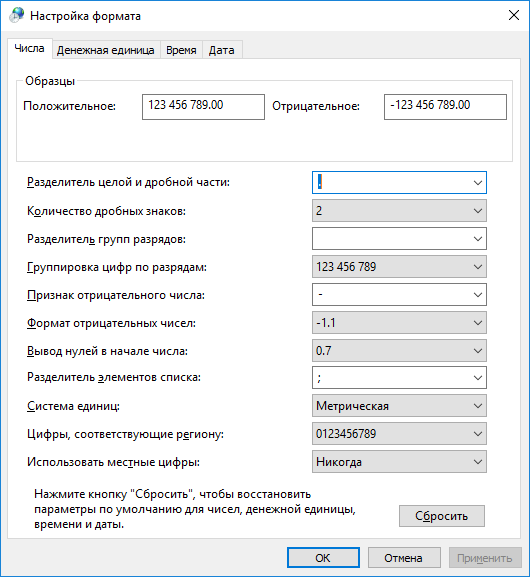Click the Применить button

click(x=485, y=558)
